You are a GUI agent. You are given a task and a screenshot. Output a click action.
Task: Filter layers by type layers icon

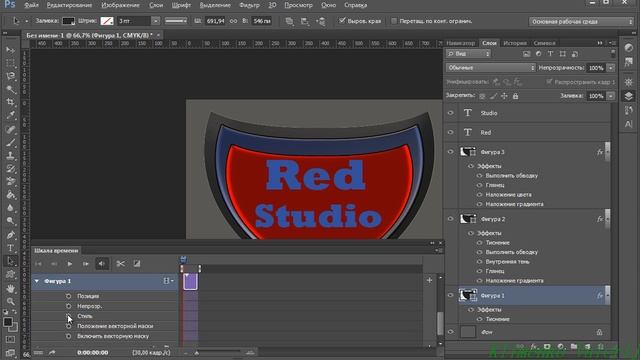pyautogui.click(x=550, y=54)
